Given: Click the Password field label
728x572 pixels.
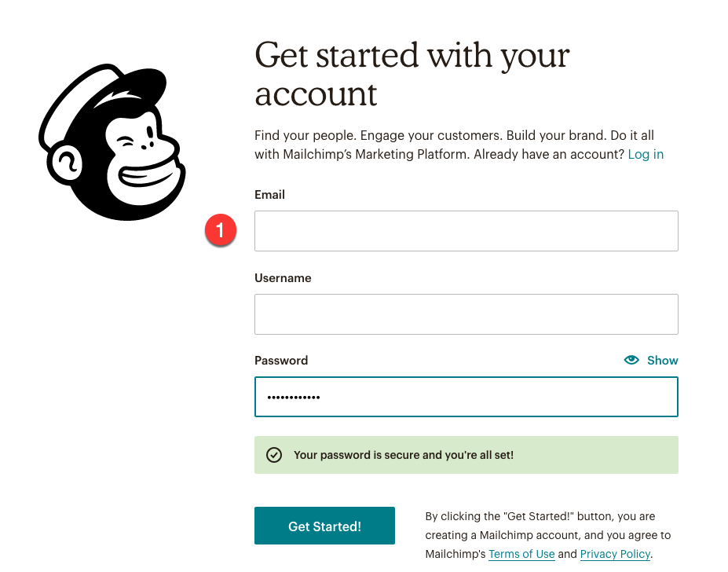Looking at the screenshot, I should [x=281, y=361].
